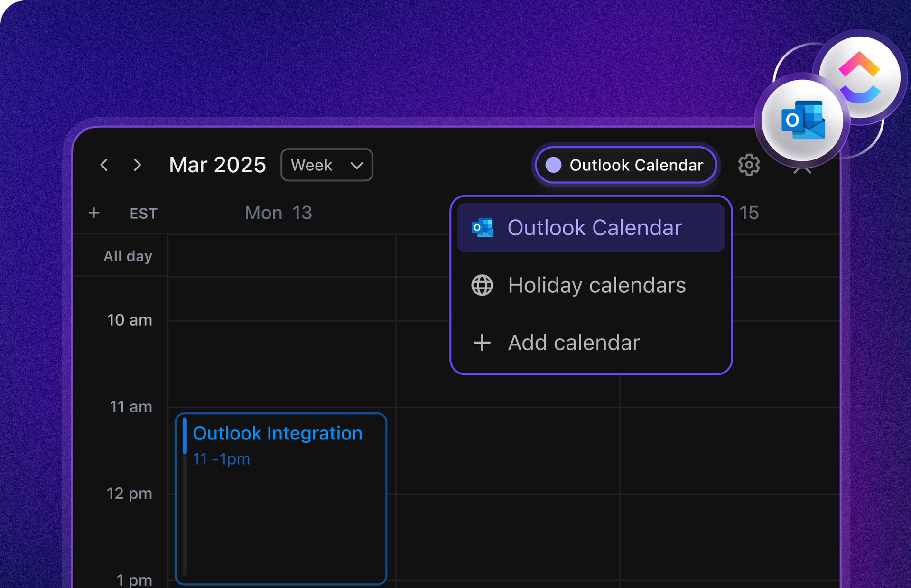Click the ClickUp logo badge
Screen dimensions: 911x588
pyautogui.click(x=859, y=77)
